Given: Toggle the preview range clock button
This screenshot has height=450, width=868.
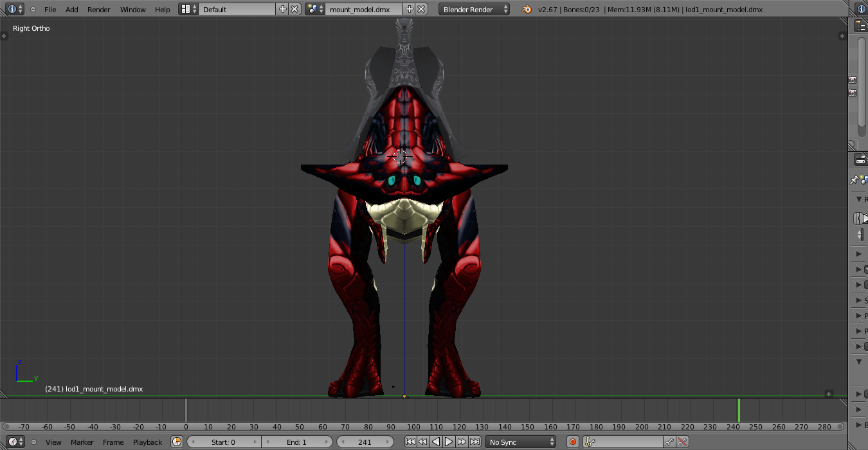Looking at the screenshot, I should point(177,442).
